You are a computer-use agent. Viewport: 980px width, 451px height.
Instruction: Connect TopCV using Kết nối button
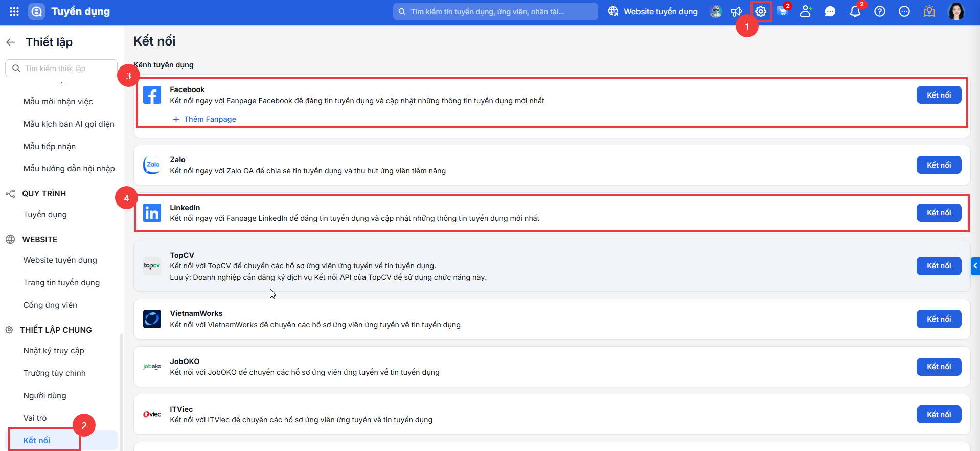tap(939, 266)
